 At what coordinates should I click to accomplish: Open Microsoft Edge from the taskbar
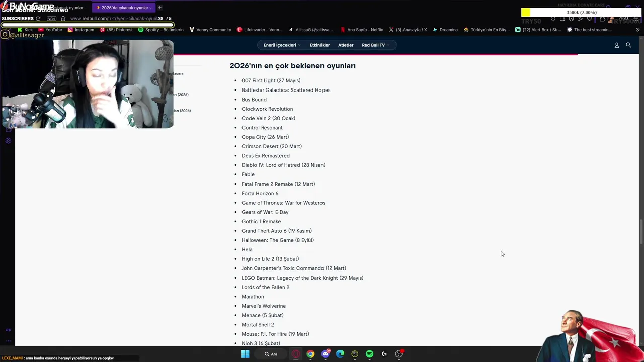[340, 354]
